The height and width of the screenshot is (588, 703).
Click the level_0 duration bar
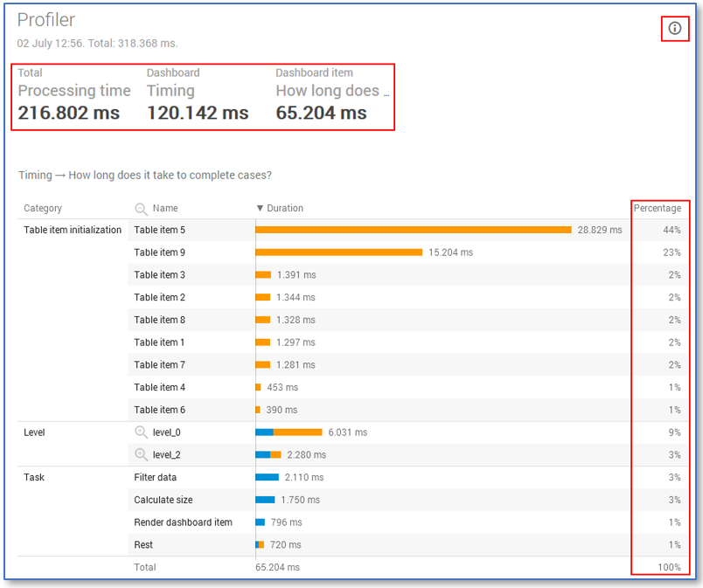(x=289, y=432)
